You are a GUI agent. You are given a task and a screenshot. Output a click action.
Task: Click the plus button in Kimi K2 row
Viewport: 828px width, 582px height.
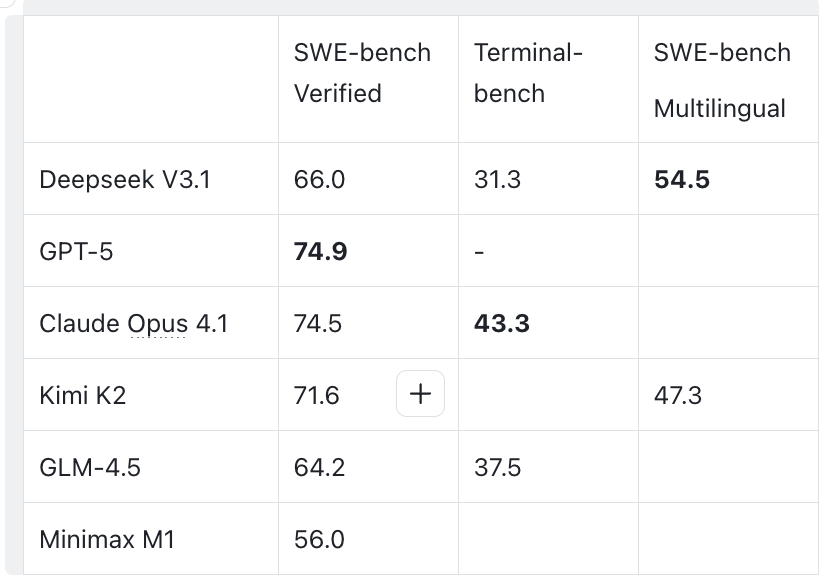421,395
